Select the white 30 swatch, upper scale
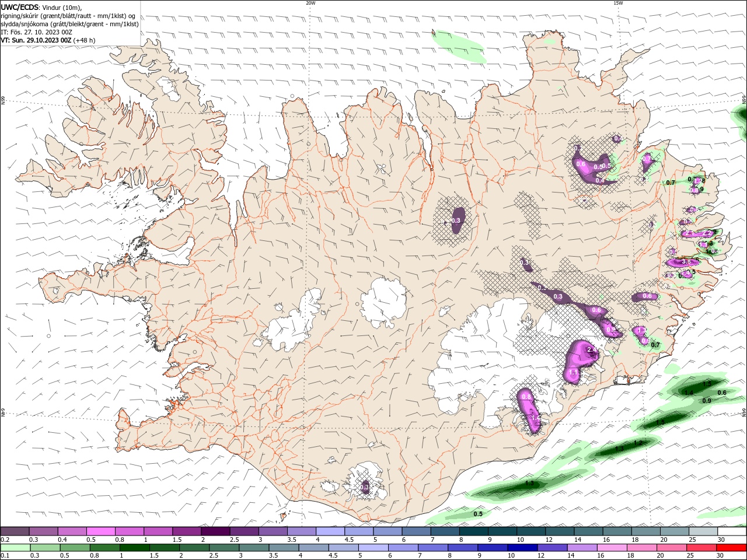This screenshot has width=747, height=560. pyautogui.click(x=732, y=531)
